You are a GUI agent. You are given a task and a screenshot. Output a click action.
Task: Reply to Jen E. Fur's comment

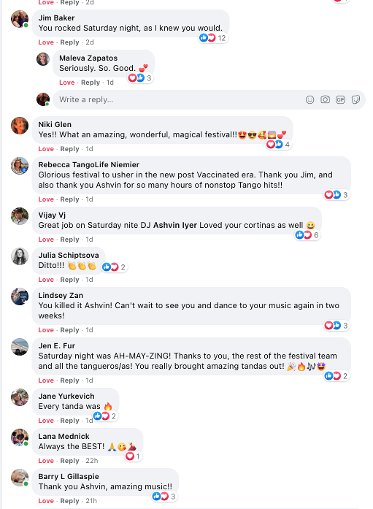pyautogui.click(x=70, y=381)
